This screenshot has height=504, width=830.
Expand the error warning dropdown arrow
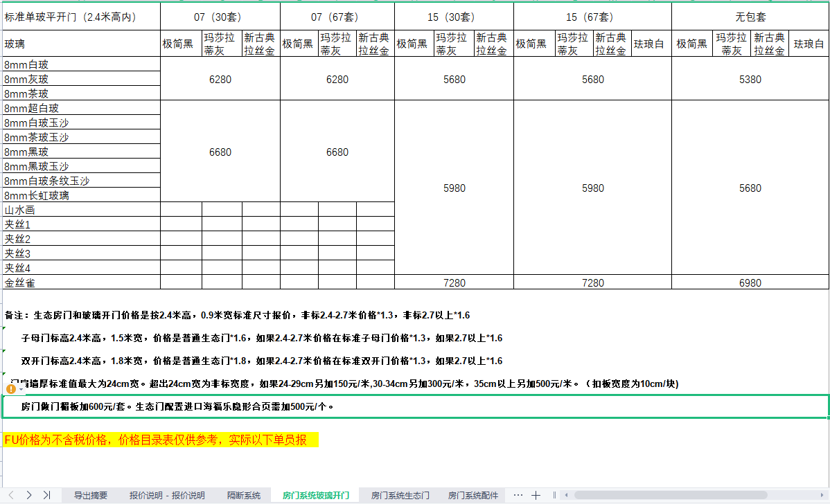[x=21, y=390]
